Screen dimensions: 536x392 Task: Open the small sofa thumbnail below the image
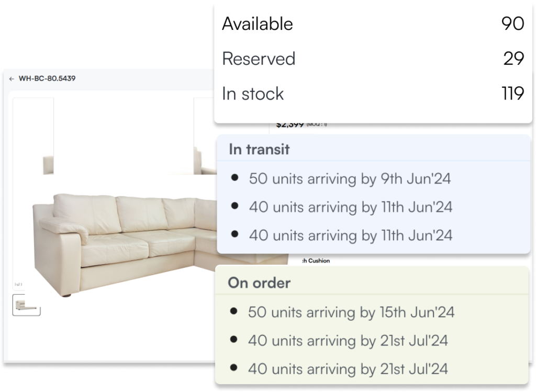coord(26,305)
